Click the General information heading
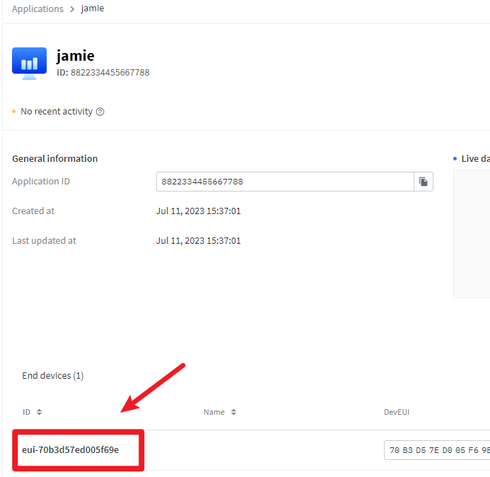490x477 pixels. point(55,159)
